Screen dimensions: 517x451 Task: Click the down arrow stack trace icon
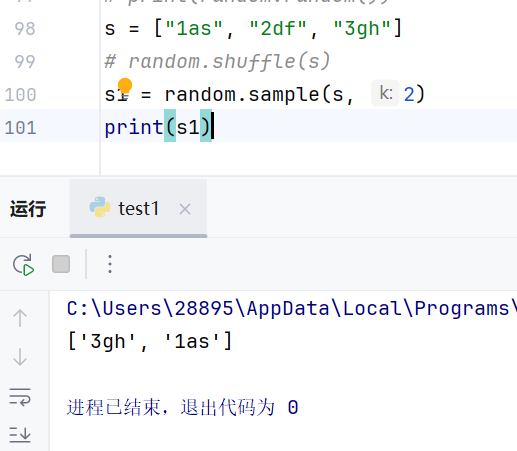[20, 357]
